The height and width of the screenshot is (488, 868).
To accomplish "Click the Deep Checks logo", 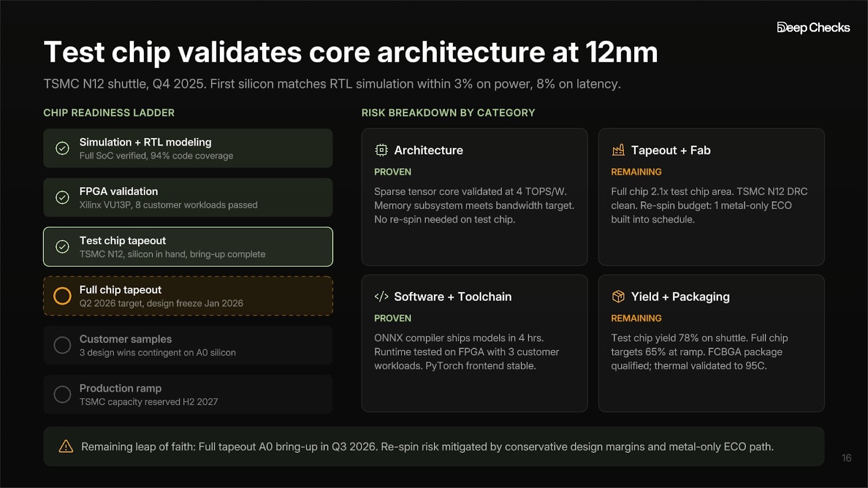I will (x=813, y=28).
